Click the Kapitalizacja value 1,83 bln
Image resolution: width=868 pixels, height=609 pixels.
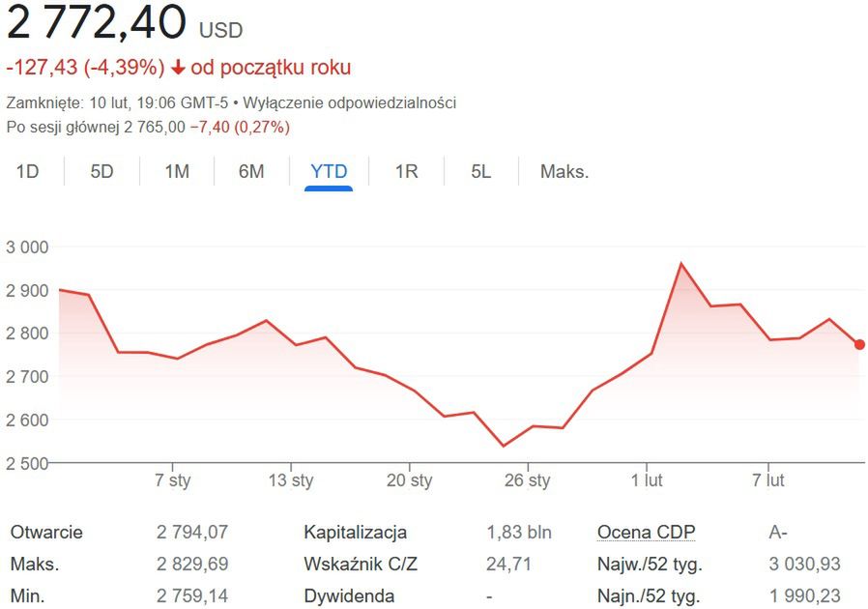(x=518, y=532)
